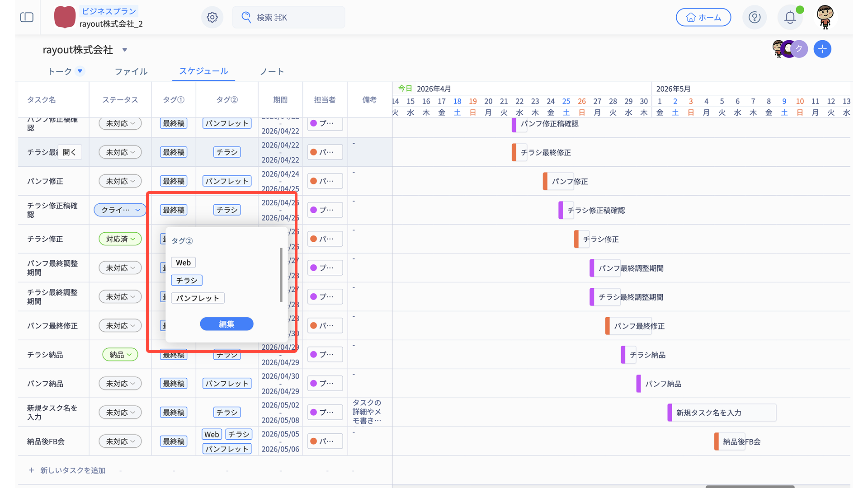Switch to the ノート tab
This screenshot has width=868, height=488.
(x=272, y=71)
